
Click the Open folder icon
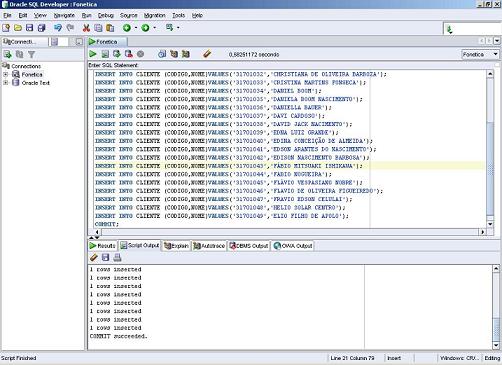pos(18,28)
